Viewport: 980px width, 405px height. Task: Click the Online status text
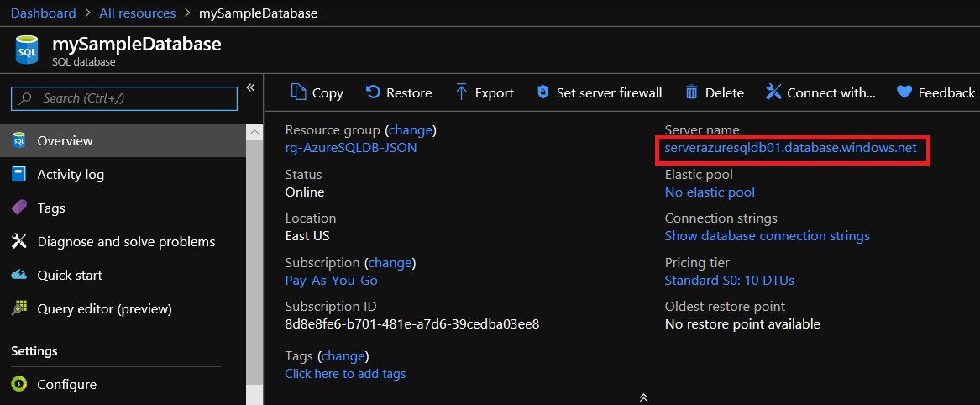(305, 192)
